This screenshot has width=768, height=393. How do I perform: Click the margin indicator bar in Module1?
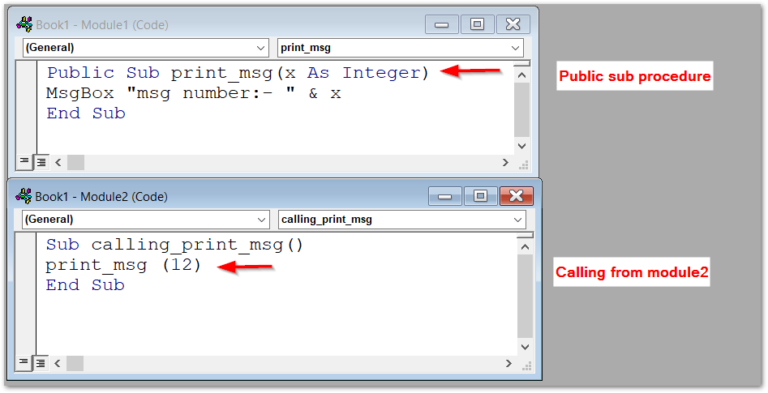(x=26, y=108)
